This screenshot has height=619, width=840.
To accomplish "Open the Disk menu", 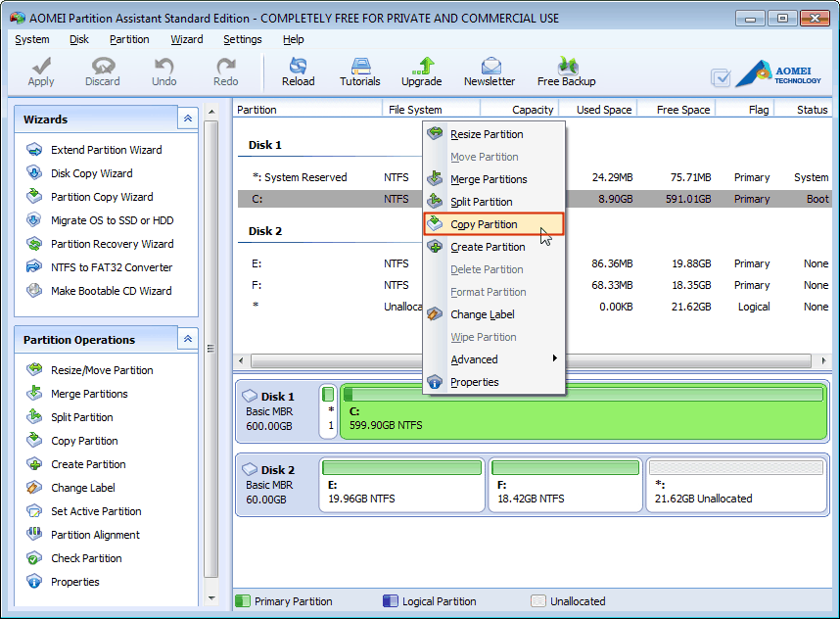I will 79,39.
